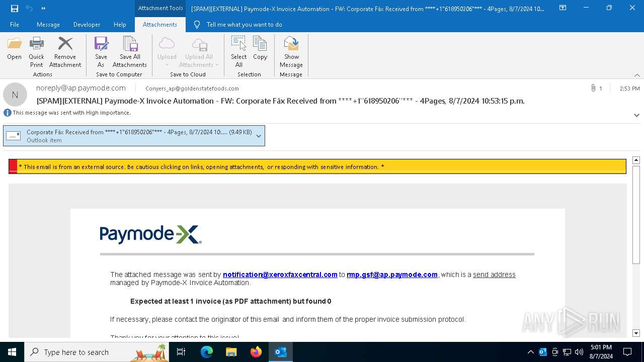Select the Attachments ribbon tab
Image resolution: width=644 pixels, height=362 pixels.
pyautogui.click(x=160, y=25)
